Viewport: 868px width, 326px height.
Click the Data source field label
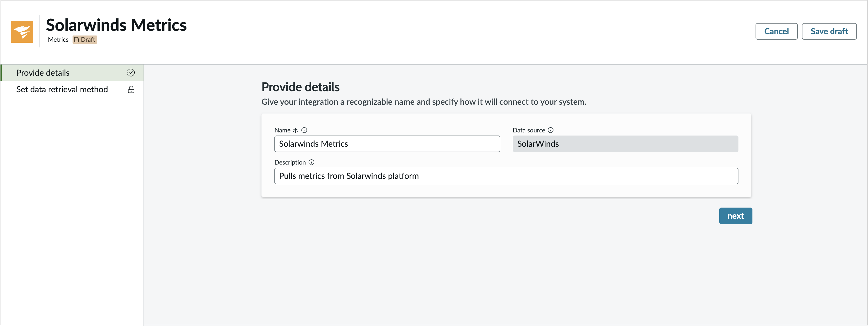click(x=529, y=130)
